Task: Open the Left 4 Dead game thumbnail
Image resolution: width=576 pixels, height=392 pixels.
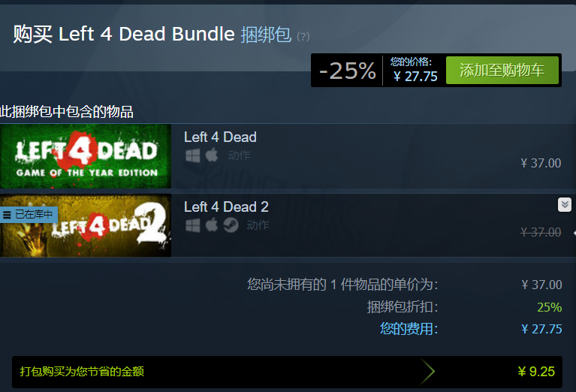Action: (86, 156)
